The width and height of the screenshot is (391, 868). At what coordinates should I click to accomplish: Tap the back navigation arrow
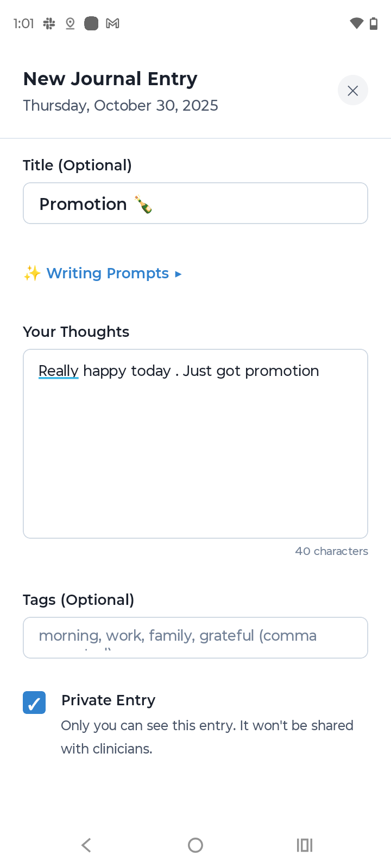tap(86, 845)
